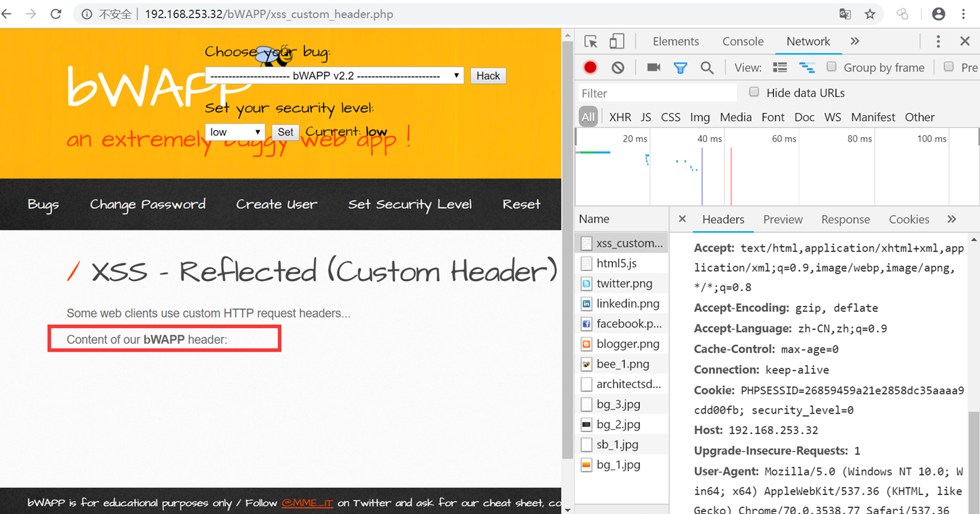Viewport: 980px width, 514px height.
Task: Click the Name column header
Action: click(x=622, y=218)
